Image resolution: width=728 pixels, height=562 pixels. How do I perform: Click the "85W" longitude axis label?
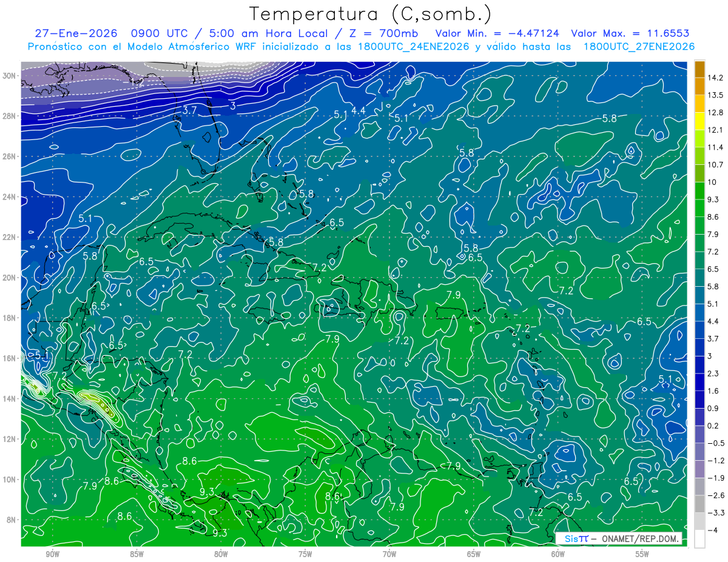click(x=136, y=554)
